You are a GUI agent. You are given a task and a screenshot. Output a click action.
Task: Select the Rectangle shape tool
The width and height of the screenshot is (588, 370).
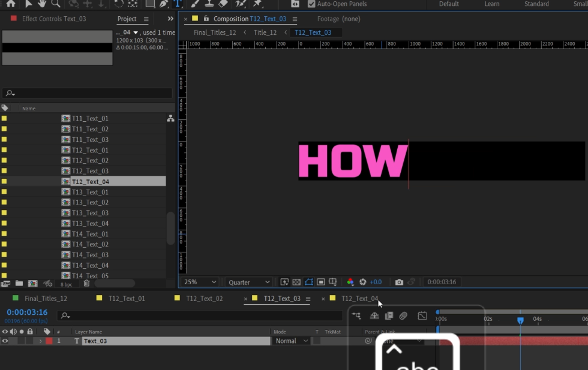click(x=150, y=4)
